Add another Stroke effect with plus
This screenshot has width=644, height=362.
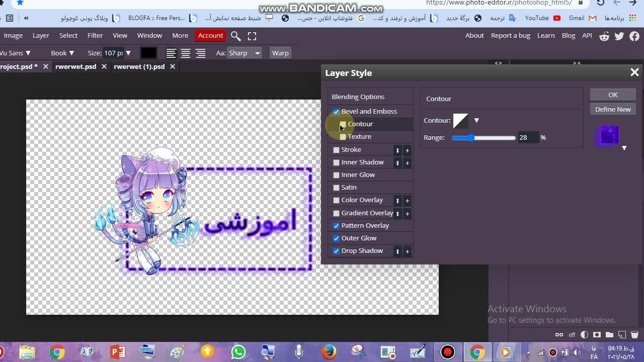point(407,150)
